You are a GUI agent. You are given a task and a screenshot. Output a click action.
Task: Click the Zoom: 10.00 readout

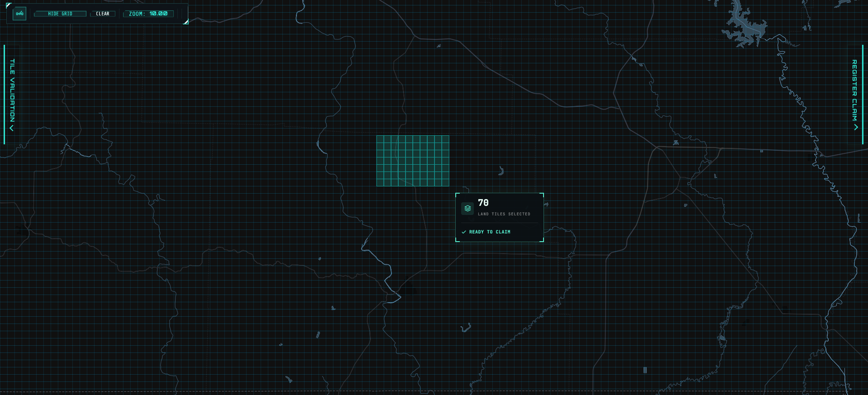(x=148, y=14)
